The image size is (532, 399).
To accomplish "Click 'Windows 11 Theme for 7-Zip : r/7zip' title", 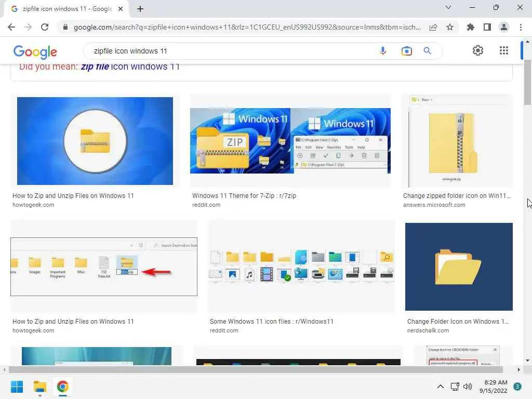I will tap(244, 196).
